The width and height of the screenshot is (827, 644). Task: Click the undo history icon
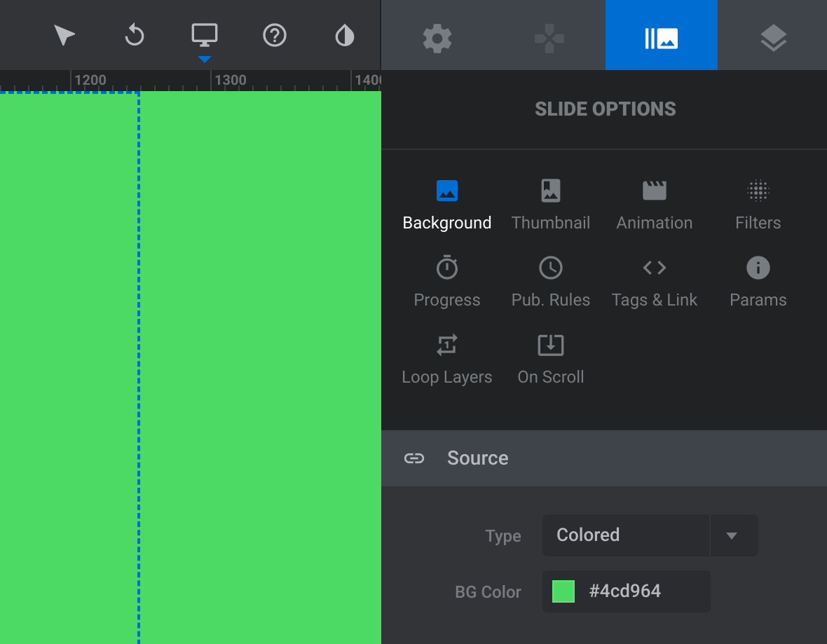[x=135, y=35]
